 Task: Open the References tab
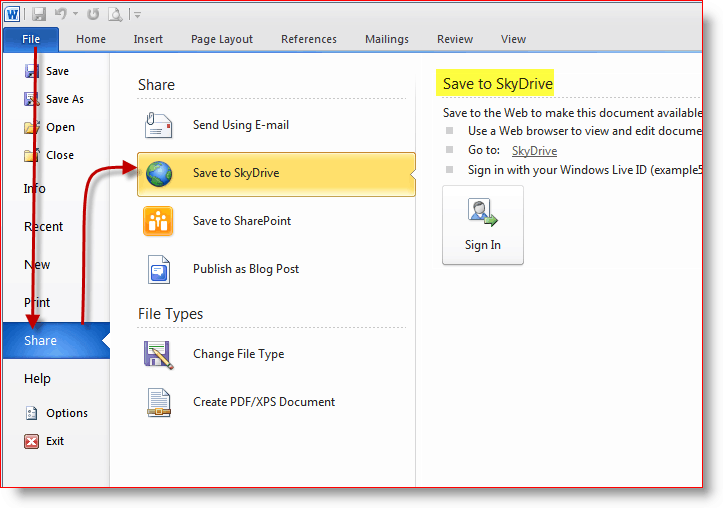(x=309, y=39)
